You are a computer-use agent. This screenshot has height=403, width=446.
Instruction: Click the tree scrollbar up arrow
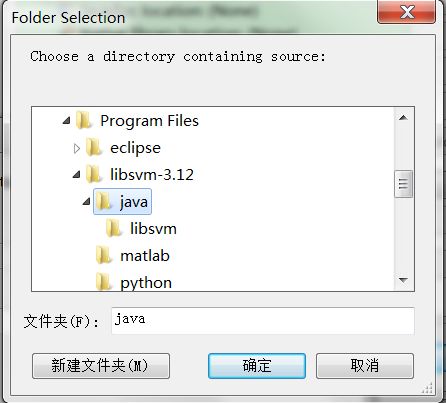click(403, 118)
